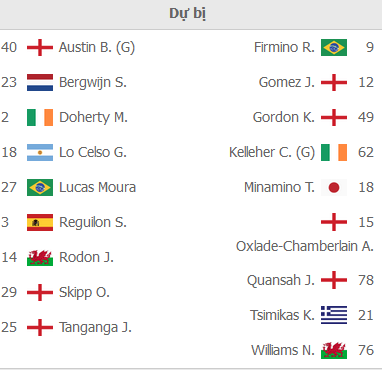
Task: Click the Brazil flag beside Lucas Moura
Action: [40, 187]
